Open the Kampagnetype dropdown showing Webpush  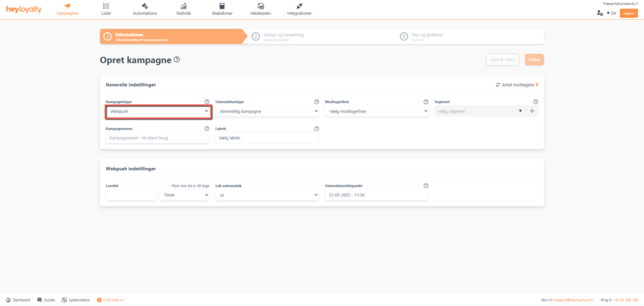[x=158, y=111]
